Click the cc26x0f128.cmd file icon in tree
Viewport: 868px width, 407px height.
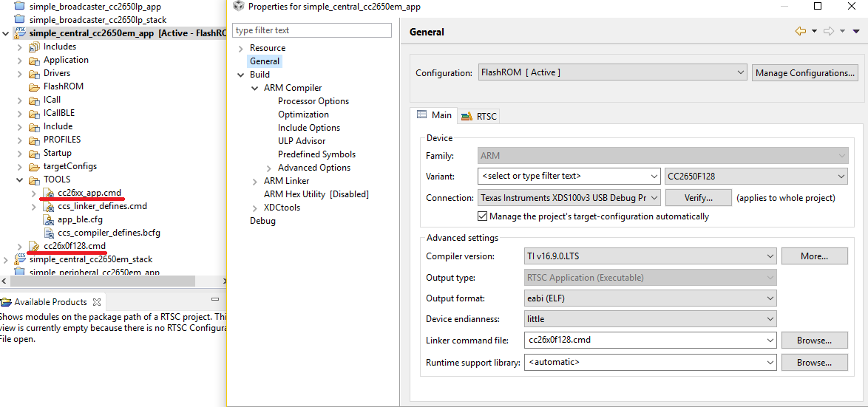[x=34, y=246]
